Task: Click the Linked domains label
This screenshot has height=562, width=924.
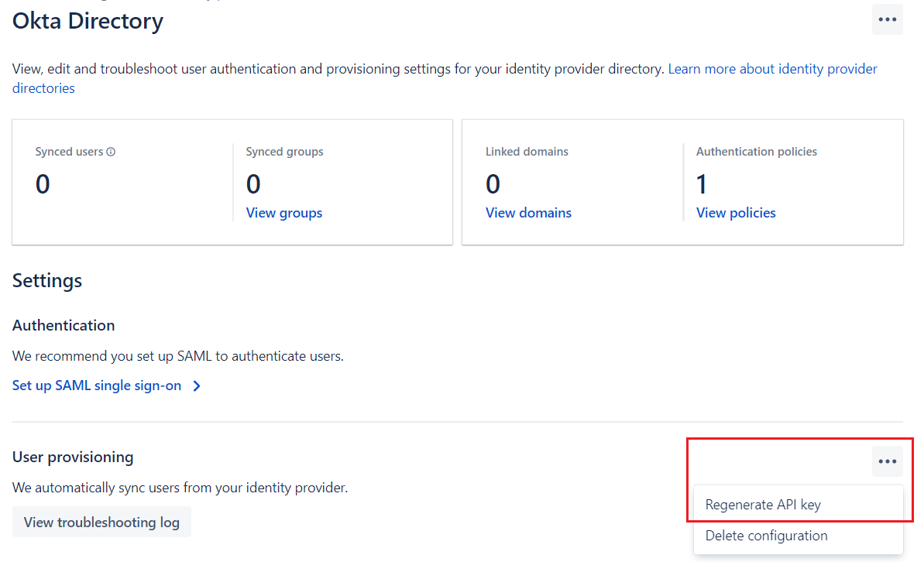Action: coord(527,152)
